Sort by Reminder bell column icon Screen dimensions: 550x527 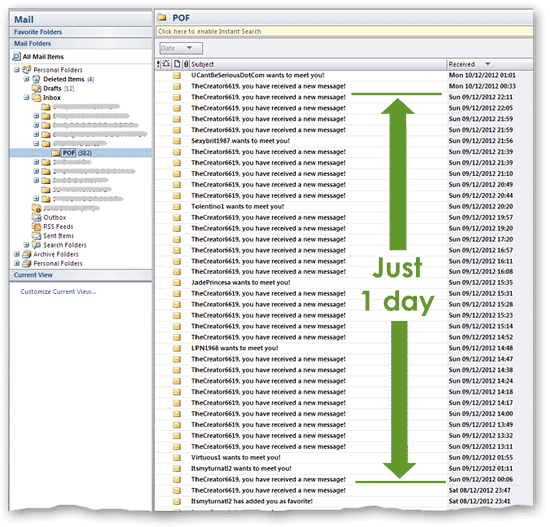(x=166, y=64)
